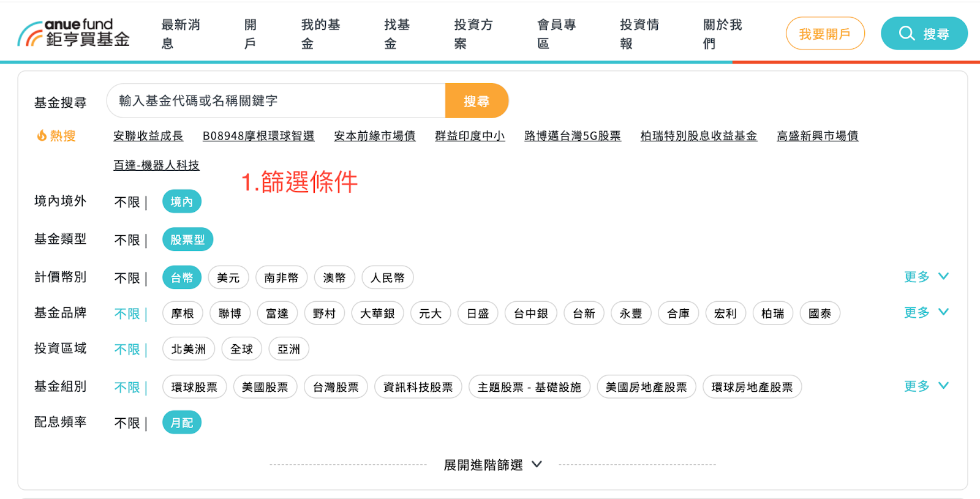The height and width of the screenshot is (499, 980).
Task: Toggle the 台中銀 brand chip
Action: point(531,313)
